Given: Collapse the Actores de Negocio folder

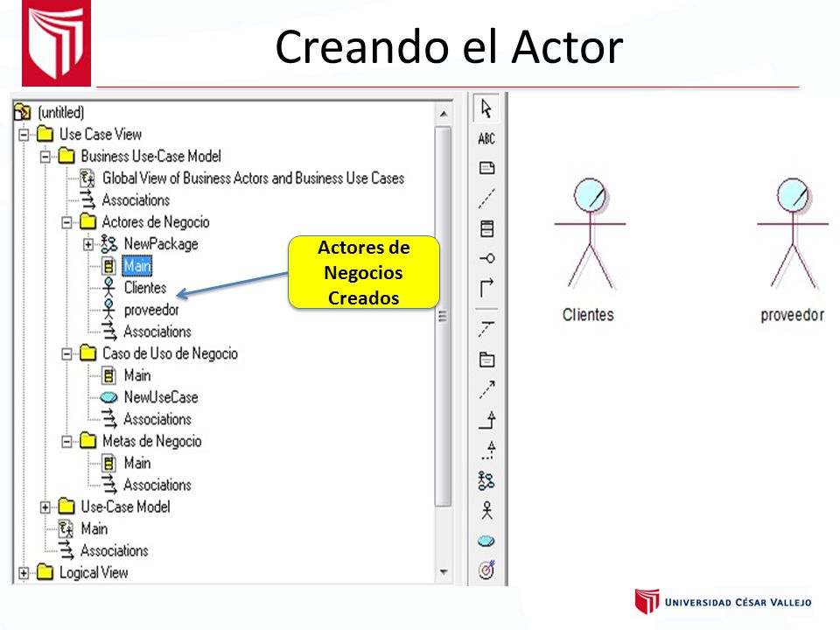Looking at the screenshot, I should [x=67, y=221].
